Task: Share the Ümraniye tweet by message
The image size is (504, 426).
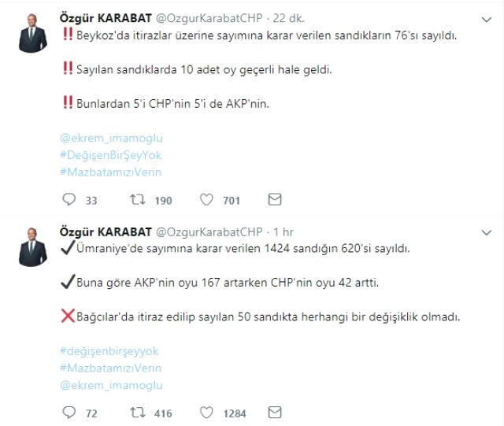Action: (x=275, y=412)
